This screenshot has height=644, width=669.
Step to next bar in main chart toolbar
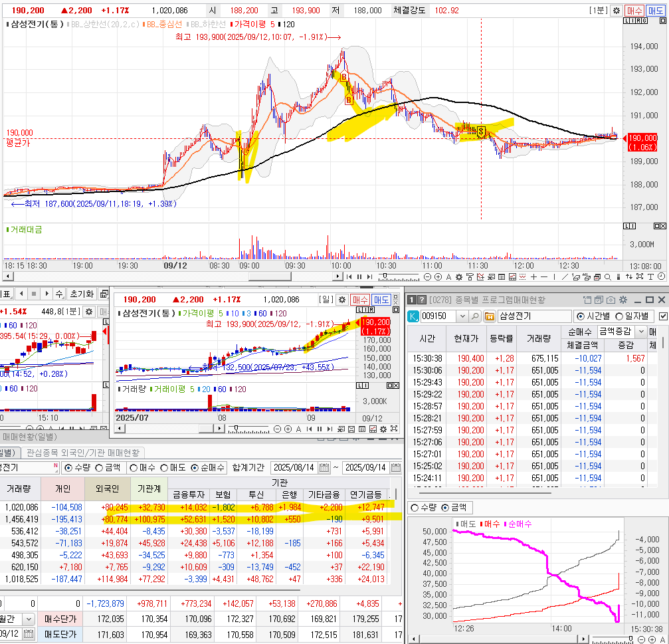pos(369,277)
